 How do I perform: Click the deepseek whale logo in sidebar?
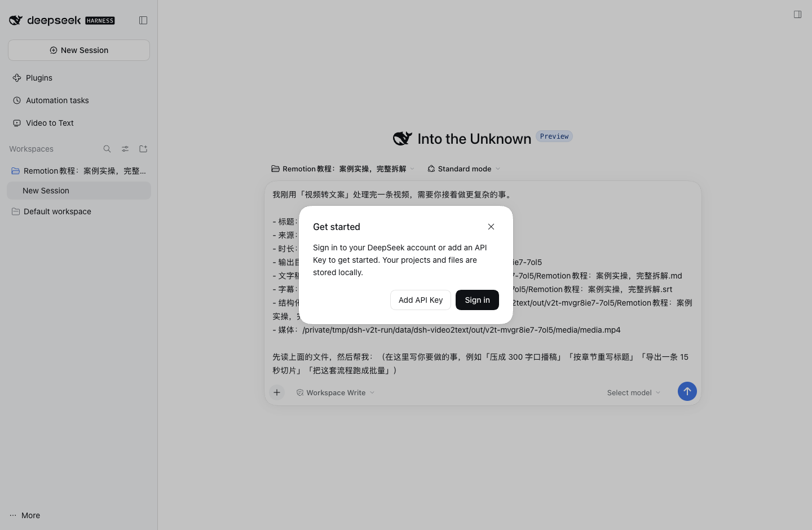click(16, 20)
